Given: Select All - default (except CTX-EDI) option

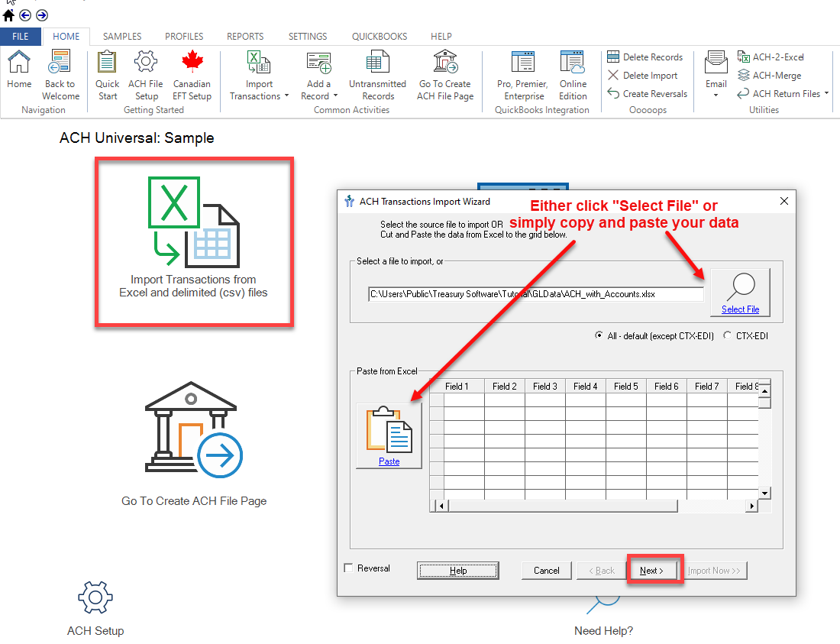Looking at the screenshot, I should click(x=599, y=335).
